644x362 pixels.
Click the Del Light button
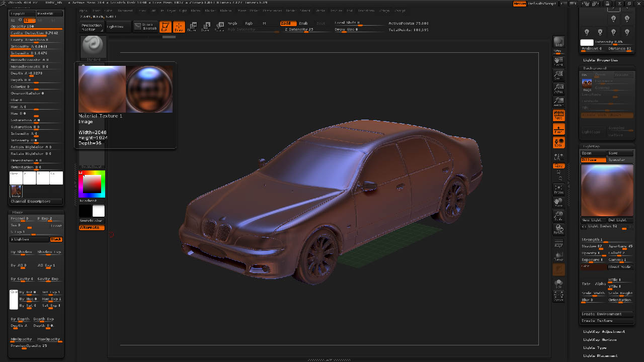tap(620, 220)
